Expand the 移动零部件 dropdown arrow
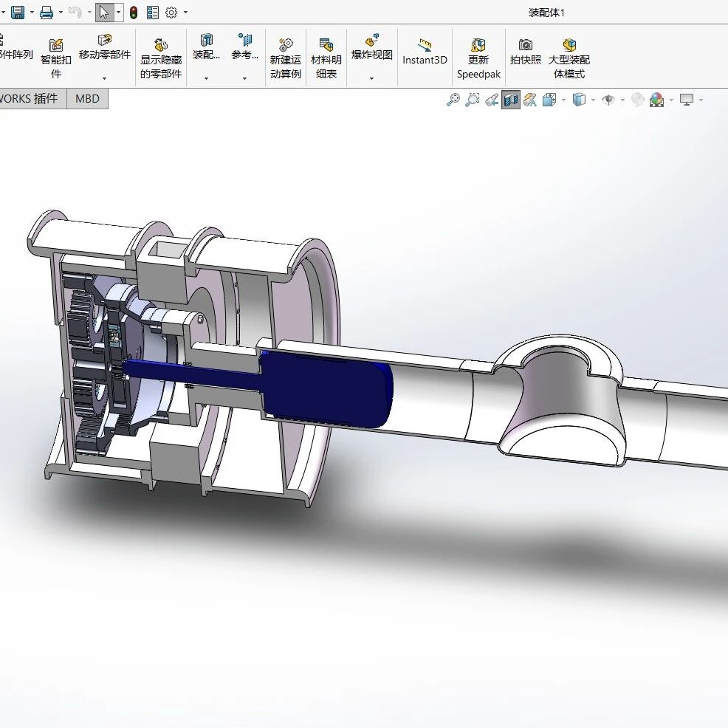Viewport: 728px width, 728px height. pyautogui.click(x=104, y=78)
